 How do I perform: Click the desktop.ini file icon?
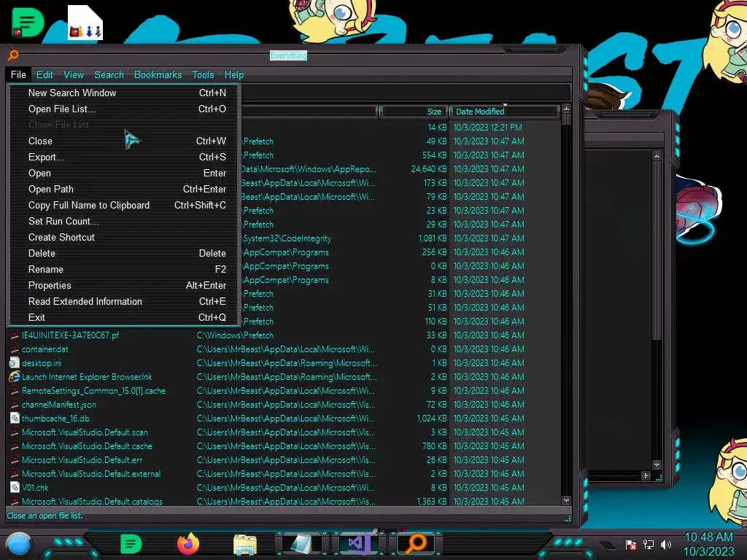point(15,363)
